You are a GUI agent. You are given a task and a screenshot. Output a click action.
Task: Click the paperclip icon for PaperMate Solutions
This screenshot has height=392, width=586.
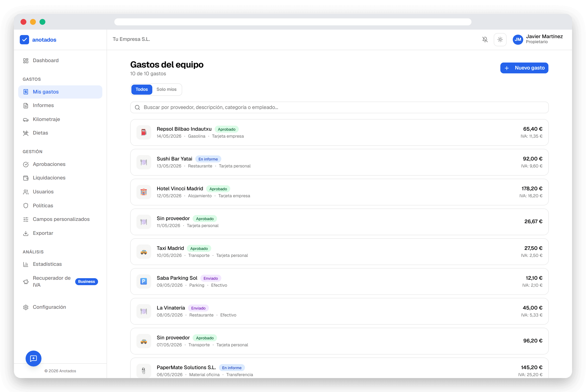144,371
